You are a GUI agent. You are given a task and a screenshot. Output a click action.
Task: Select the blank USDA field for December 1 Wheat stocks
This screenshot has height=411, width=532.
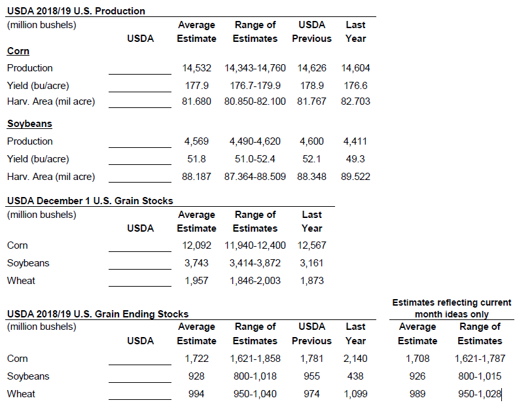(x=139, y=281)
